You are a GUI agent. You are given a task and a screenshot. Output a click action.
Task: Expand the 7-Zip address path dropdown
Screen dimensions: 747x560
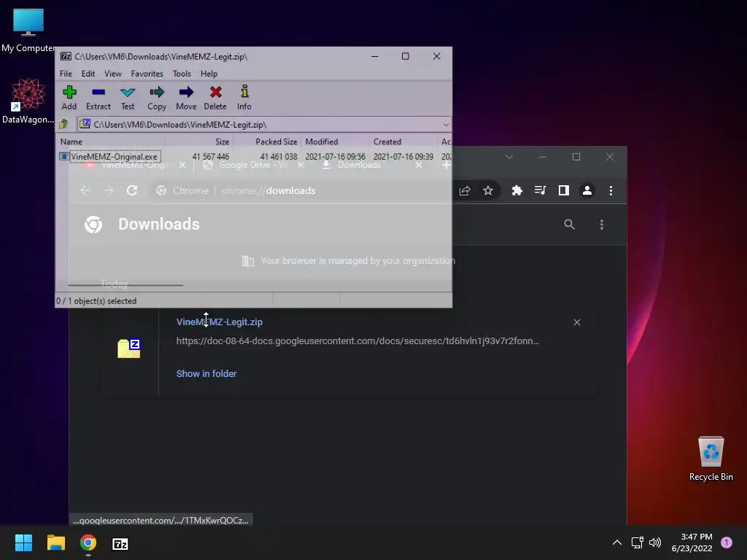pos(446,125)
